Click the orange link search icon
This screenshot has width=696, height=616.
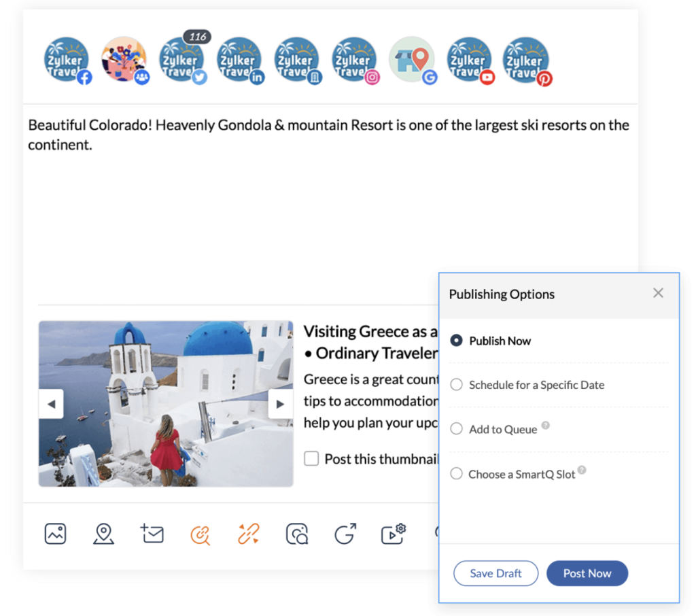point(201,534)
